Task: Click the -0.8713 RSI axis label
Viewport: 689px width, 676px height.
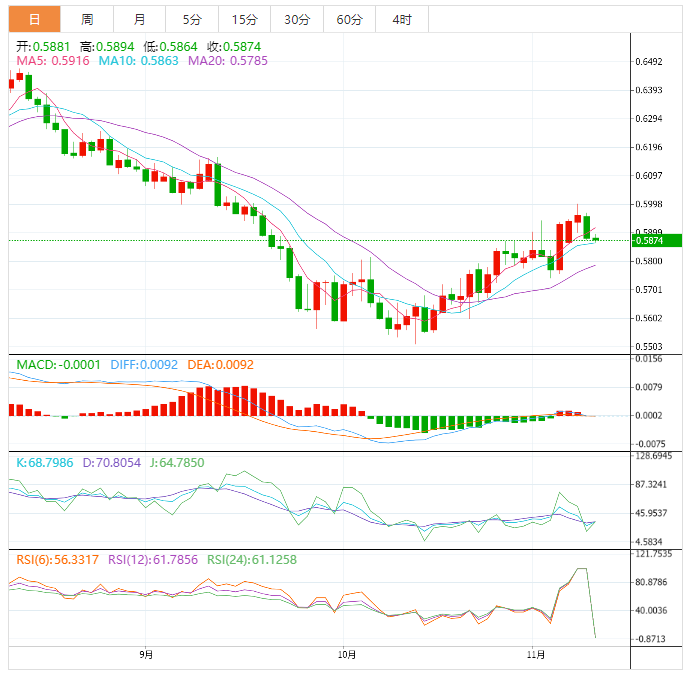Action: [650, 639]
